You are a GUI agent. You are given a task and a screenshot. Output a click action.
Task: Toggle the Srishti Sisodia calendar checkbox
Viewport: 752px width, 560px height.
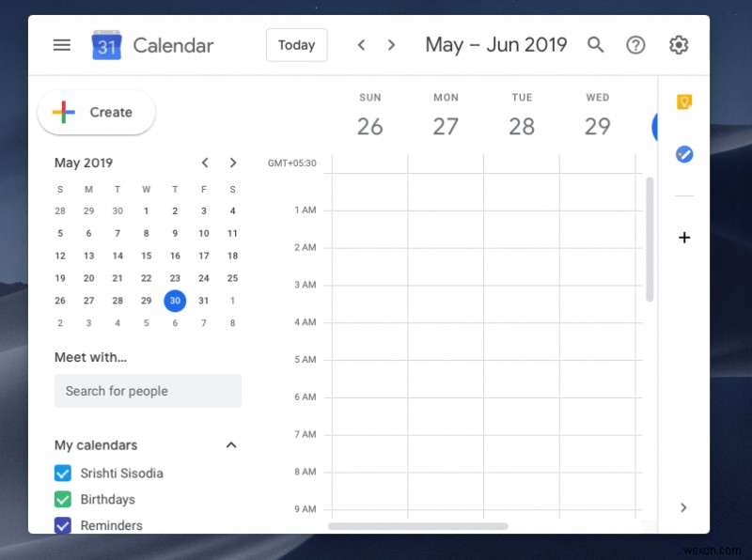[63, 474]
